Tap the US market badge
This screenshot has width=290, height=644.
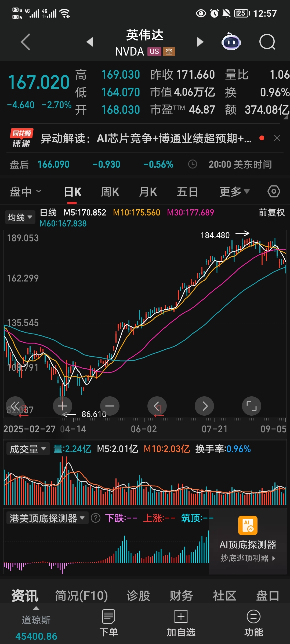point(154,52)
